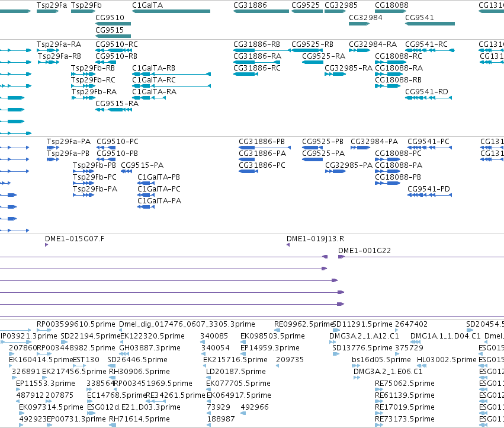Select BAC clone DME1-001G22
Screen dimensions: 504x428
[x=421, y=257]
